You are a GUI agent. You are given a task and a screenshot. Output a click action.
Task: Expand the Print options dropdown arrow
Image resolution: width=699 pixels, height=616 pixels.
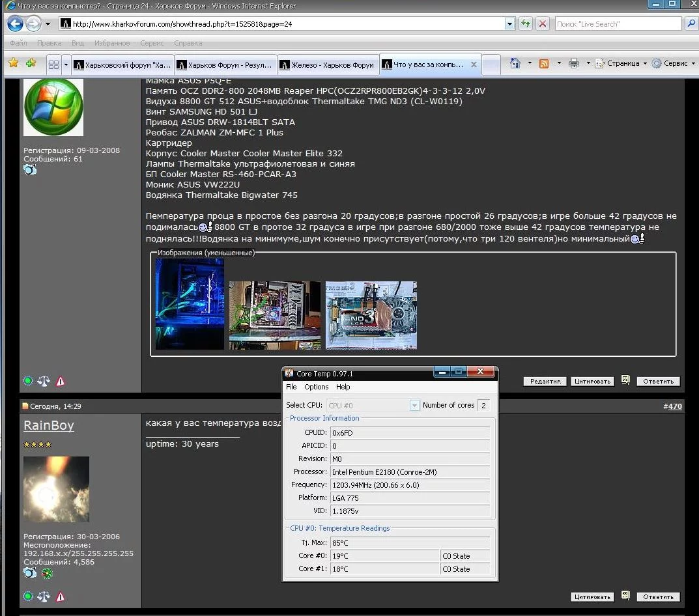click(588, 63)
